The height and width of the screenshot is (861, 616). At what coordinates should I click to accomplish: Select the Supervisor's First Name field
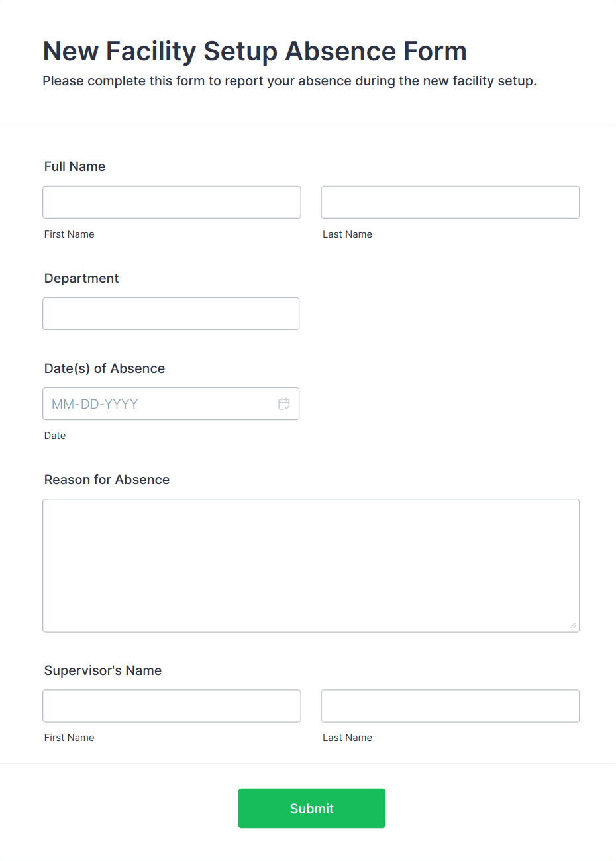[172, 706]
